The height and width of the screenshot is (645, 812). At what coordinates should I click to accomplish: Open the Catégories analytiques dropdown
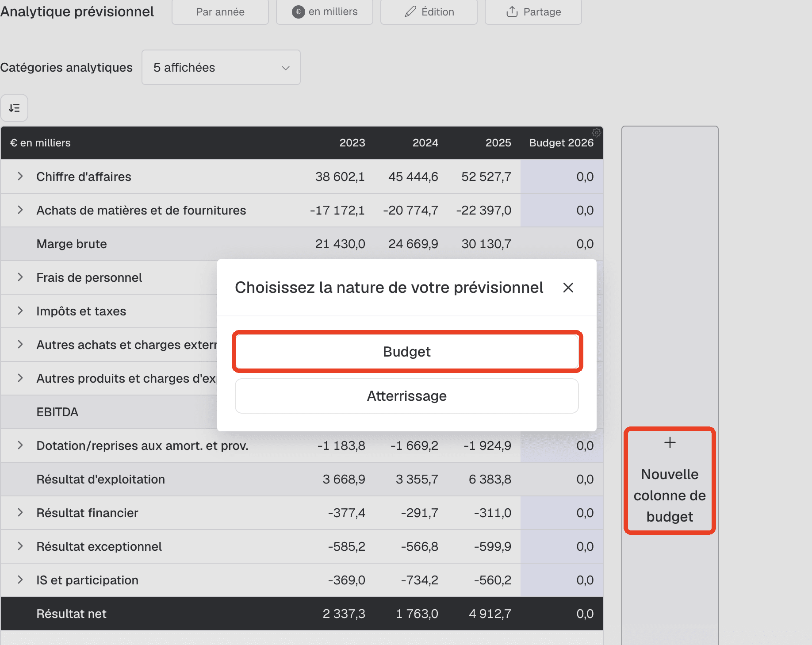coord(221,67)
